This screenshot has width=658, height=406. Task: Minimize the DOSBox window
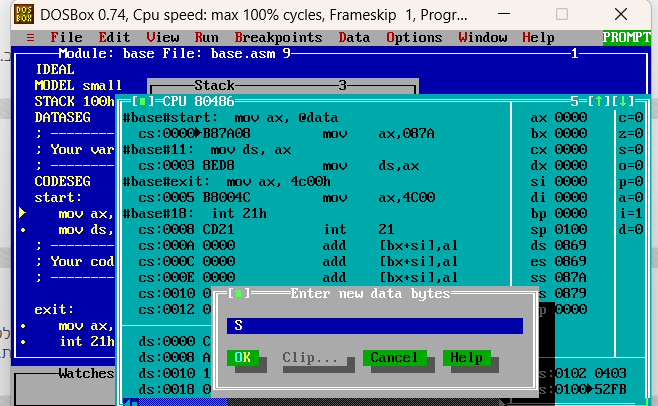tap(504, 14)
